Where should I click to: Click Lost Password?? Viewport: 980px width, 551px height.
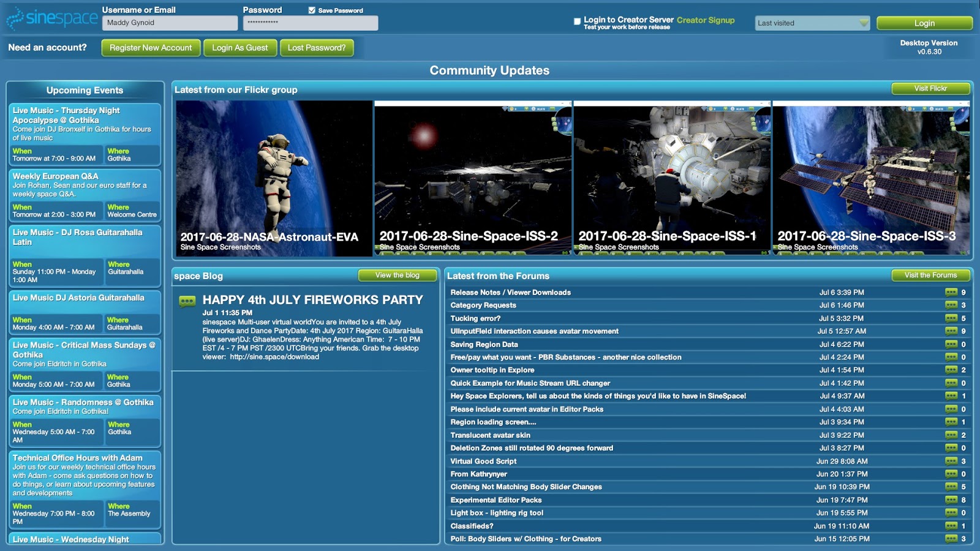click(317, 47)
